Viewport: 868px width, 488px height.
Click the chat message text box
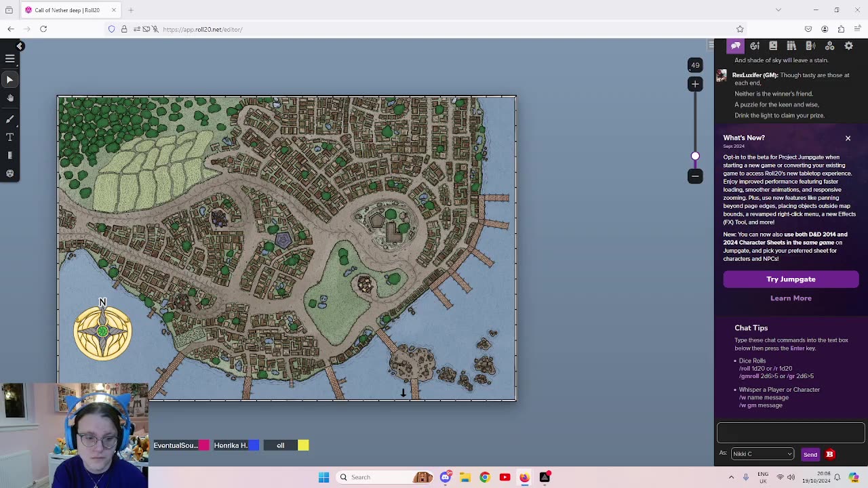point(791,432)
